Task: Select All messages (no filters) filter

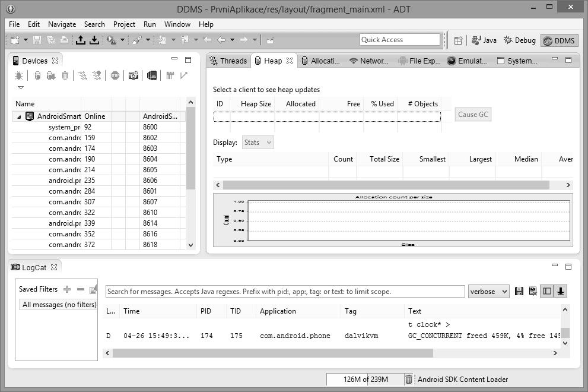Action: 59,305
